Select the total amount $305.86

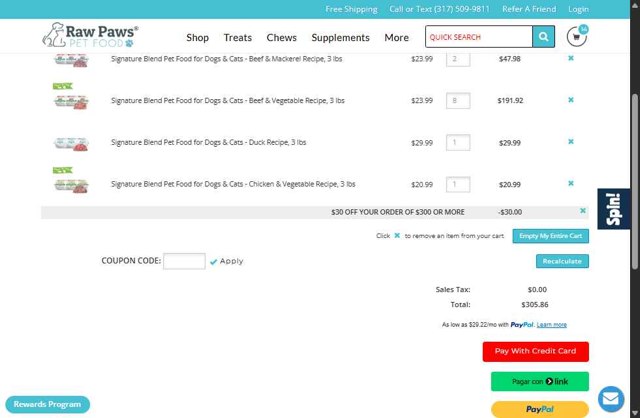[535, 305]
